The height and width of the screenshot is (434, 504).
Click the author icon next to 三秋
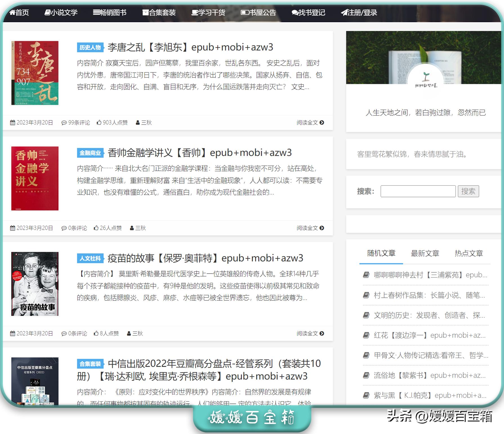click(138, 123)
